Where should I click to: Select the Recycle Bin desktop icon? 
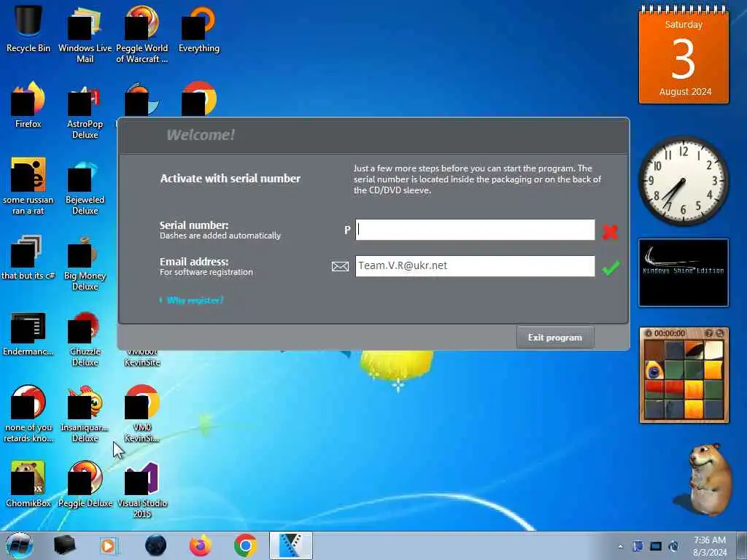28,28
